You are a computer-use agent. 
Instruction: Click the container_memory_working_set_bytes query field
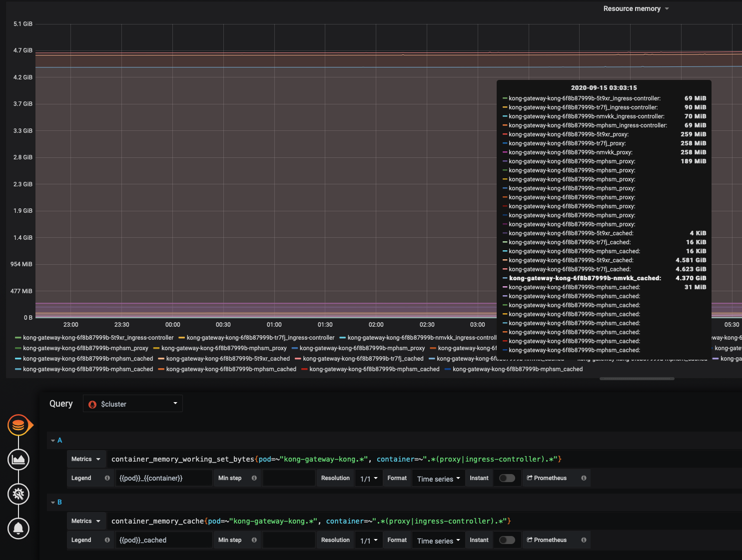[x=424, y=459]
